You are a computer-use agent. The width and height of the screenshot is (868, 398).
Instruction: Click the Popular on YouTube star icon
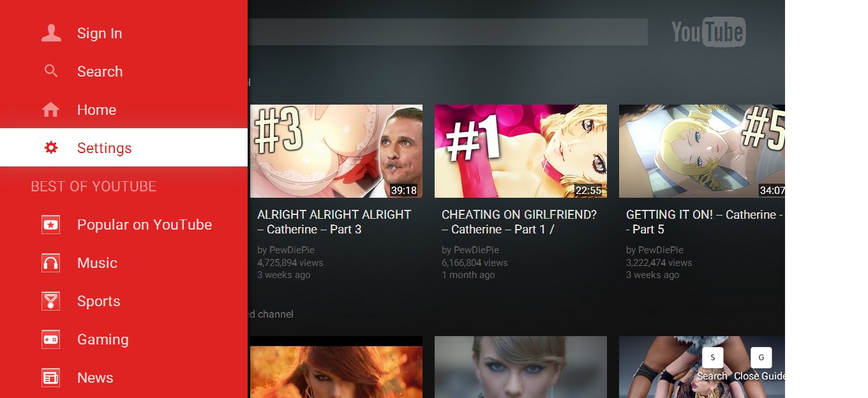tap(51, 225)
